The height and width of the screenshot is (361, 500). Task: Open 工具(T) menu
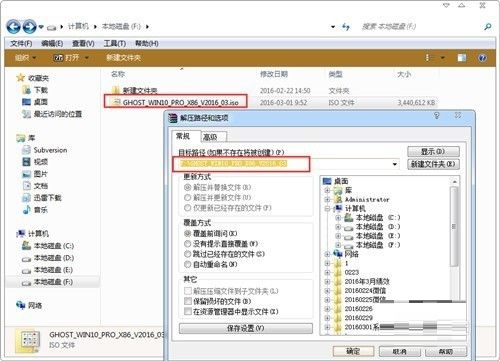(x=114, y=44)
